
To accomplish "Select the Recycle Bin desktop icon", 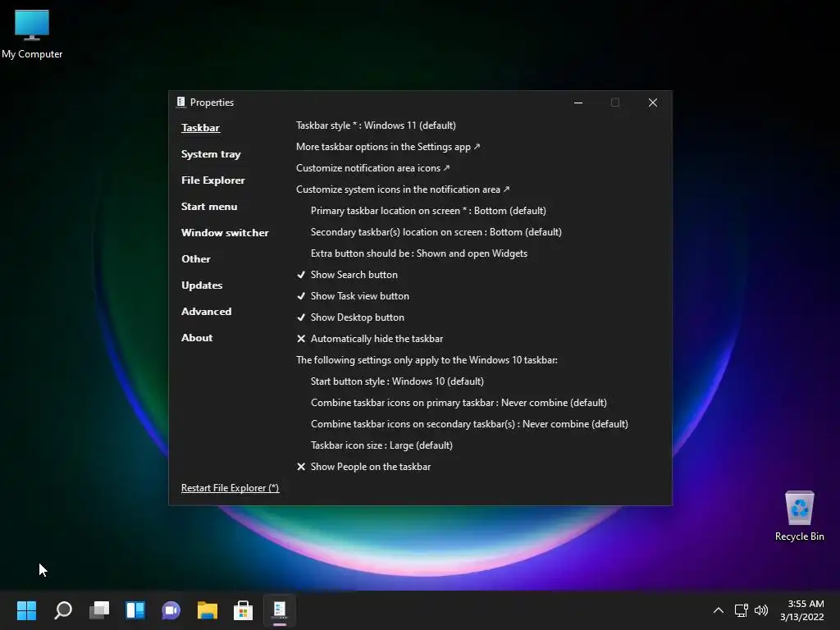I will [799, 515].
